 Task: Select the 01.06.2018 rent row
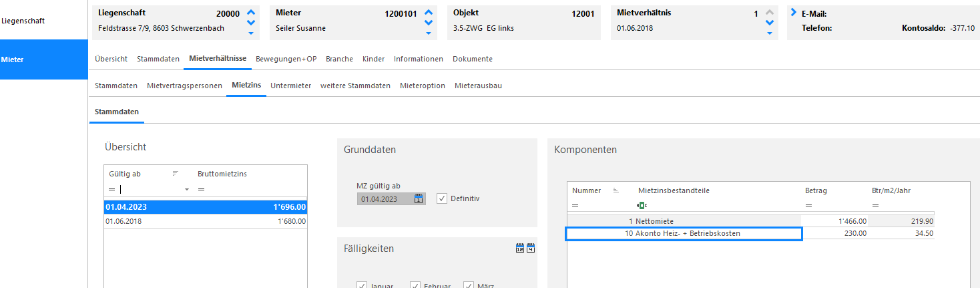point(206,221)
